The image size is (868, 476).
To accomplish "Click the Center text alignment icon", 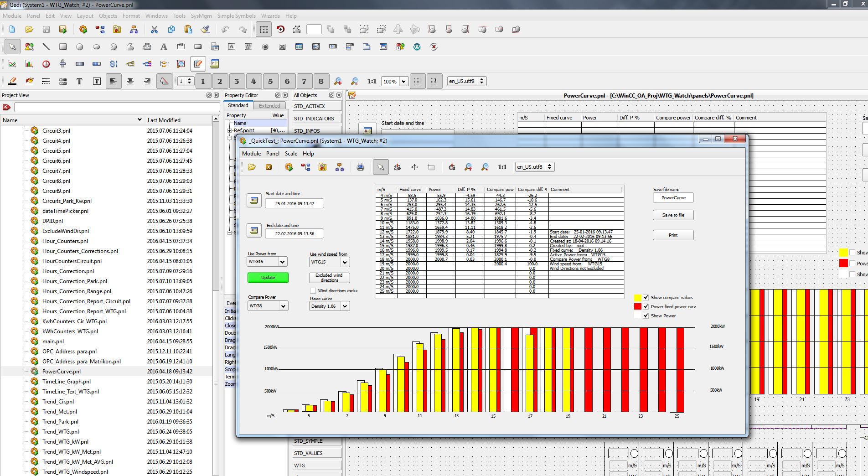I will 130,81.
